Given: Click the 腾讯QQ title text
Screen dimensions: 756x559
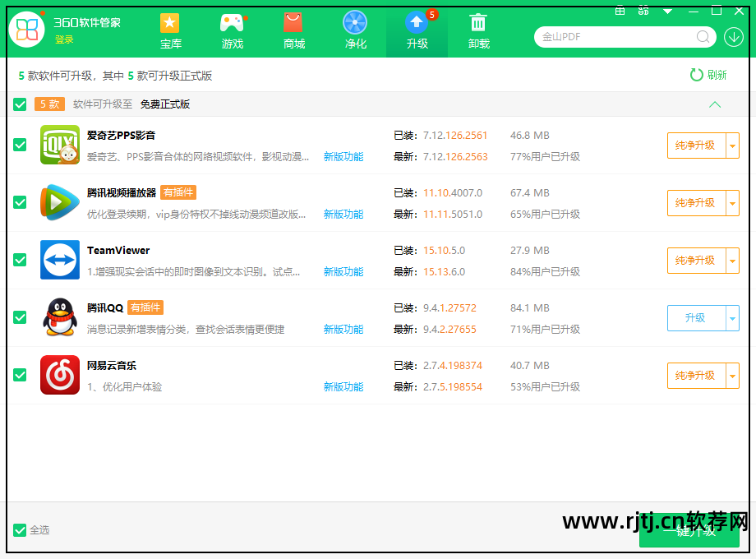Looking at the screenshot, I should click(105, 307).
